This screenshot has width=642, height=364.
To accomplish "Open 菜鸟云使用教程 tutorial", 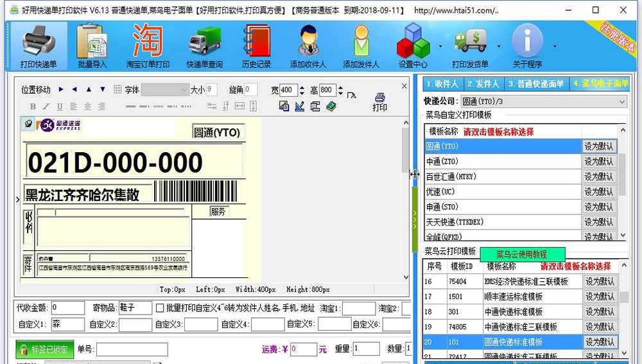I will [522, 254].
